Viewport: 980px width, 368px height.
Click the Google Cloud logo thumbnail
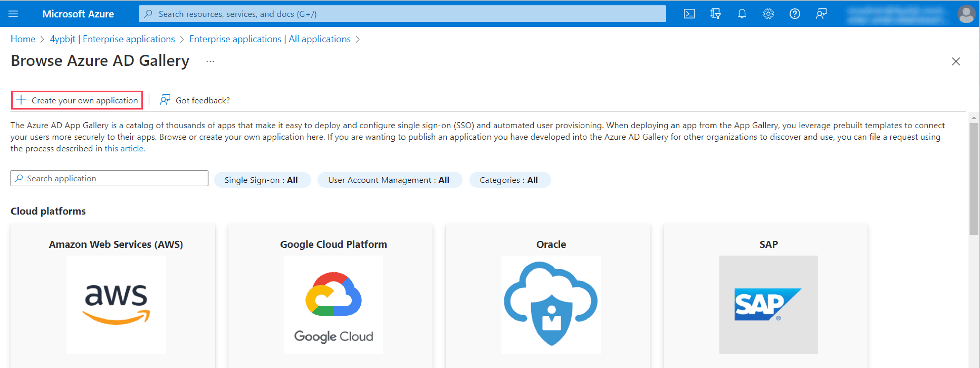(x=334, y=305)
